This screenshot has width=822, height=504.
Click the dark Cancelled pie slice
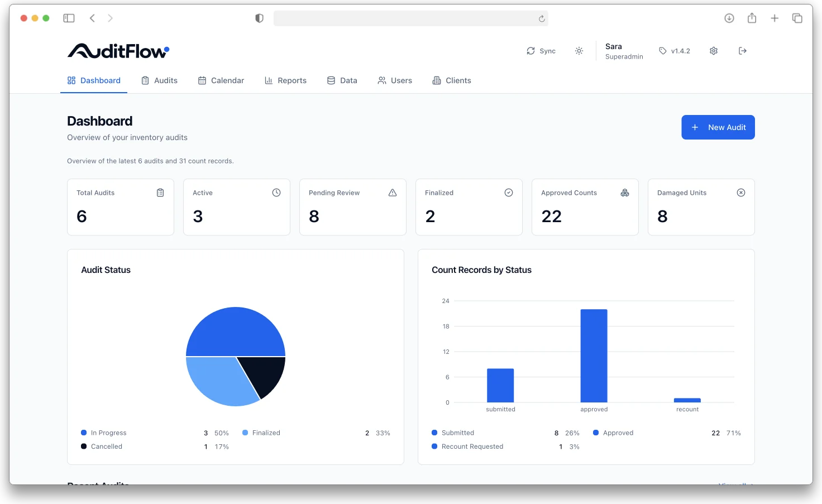pos(266,374)
